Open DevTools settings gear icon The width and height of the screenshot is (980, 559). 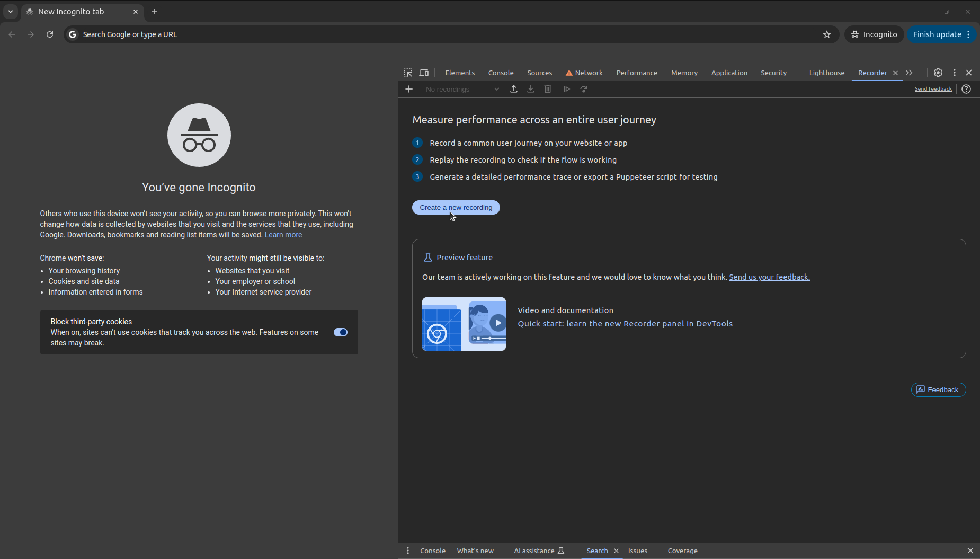coord(938,73)
